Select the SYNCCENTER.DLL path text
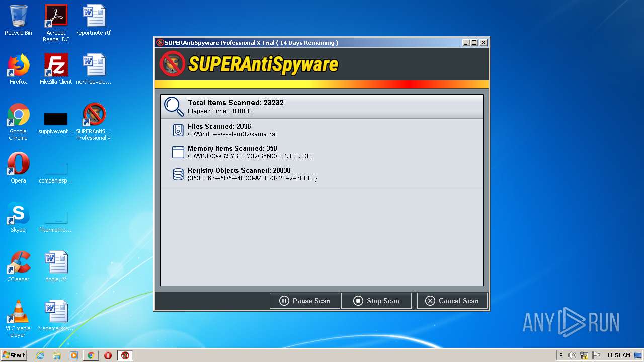Viewport: 644px width, 362px height. click(251, 156)
